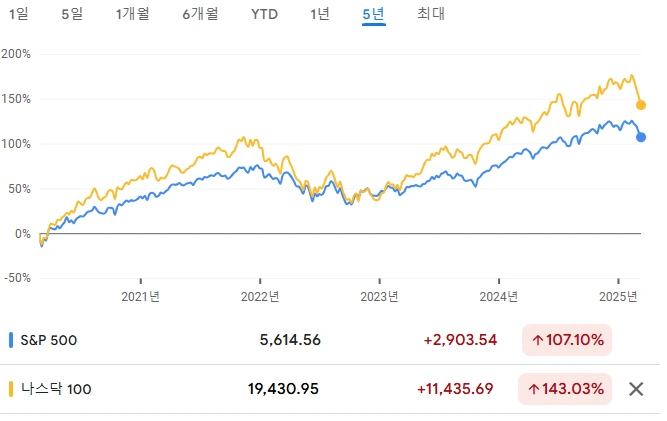
Task: Open the 나스닥 100 index link
Action: [x=56, y=389]
